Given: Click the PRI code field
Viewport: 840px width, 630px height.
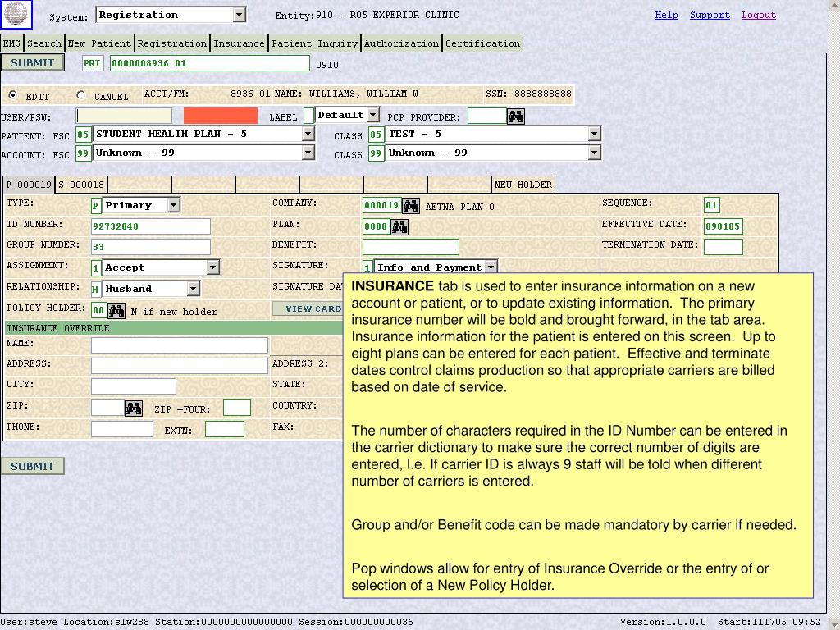Looking at the screenshot, I should (92, 63).
